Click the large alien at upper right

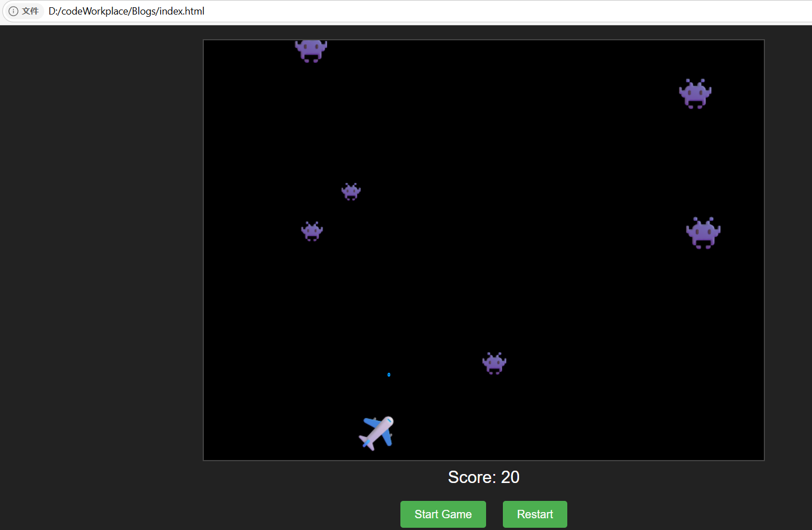click(695, 93)
